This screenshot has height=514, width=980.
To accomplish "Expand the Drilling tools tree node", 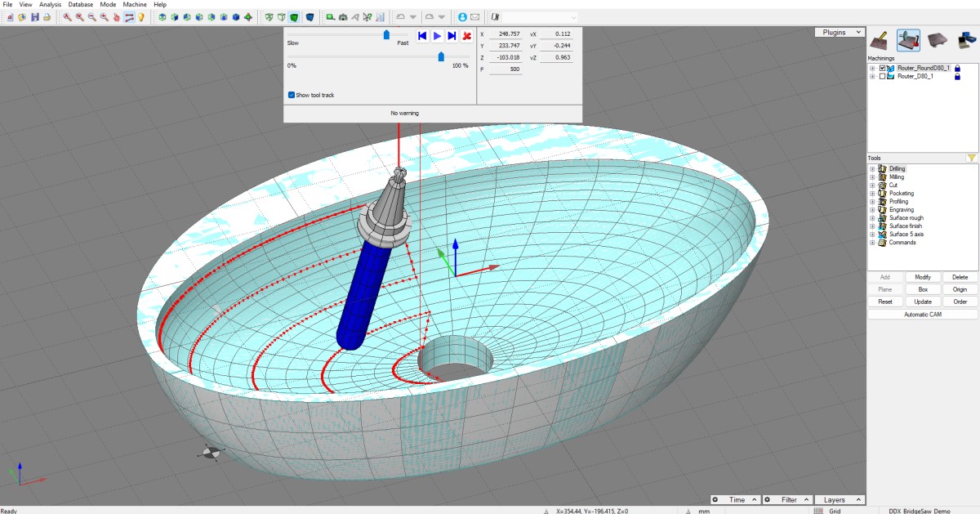I will 872,169.
